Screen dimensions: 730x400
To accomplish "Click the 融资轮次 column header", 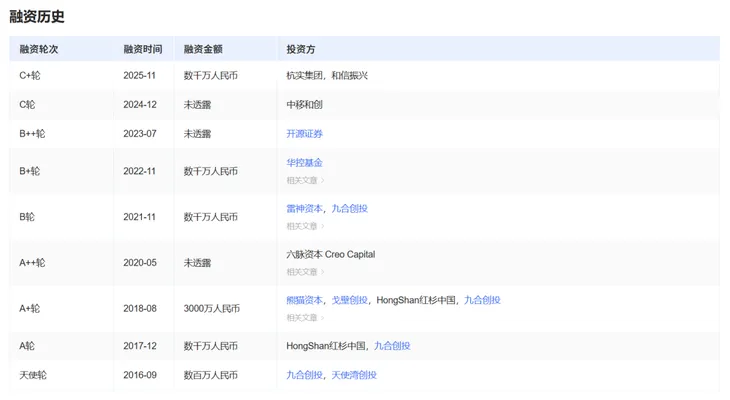I will (39, 49).
